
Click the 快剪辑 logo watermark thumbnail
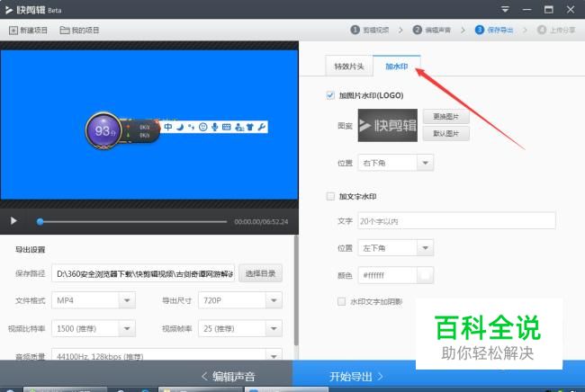388,125
